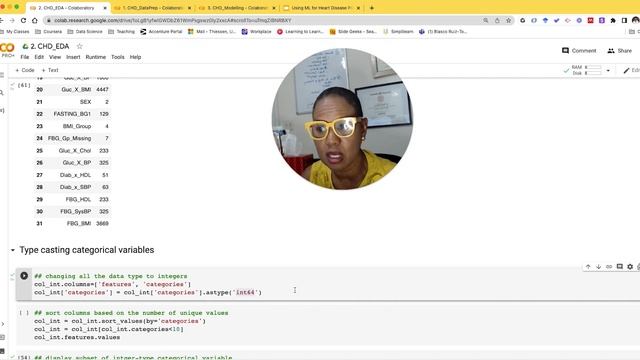This screenshot has height=360, width=640.
Task: Check the Disk usage bar
Action: (594, 73)
